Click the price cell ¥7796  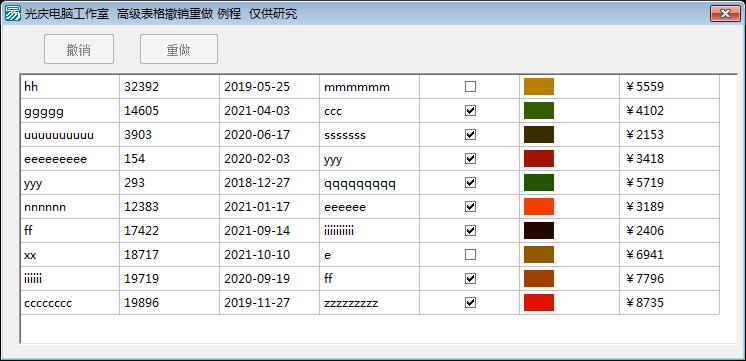tap(669, 278)
